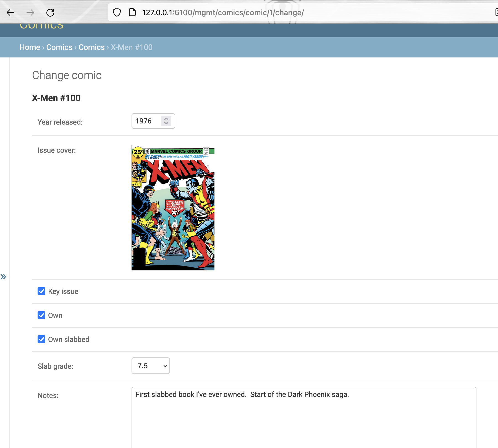
Task: Decrease year with the stepper down arrow
Action: [x=166, y=123]
